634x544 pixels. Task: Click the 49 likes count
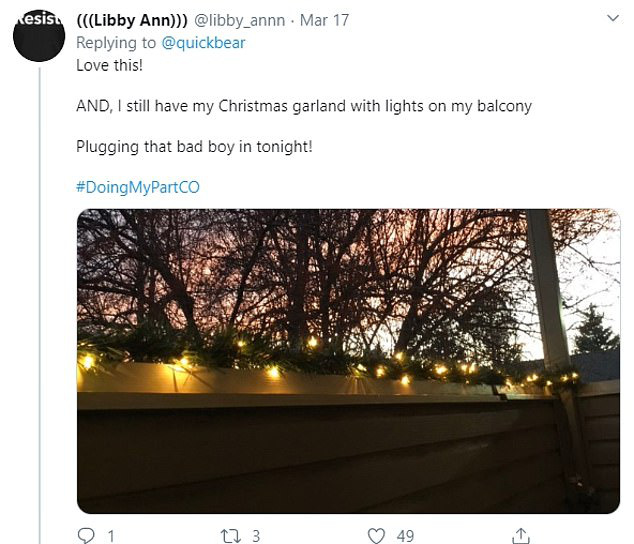click(405, 536)
